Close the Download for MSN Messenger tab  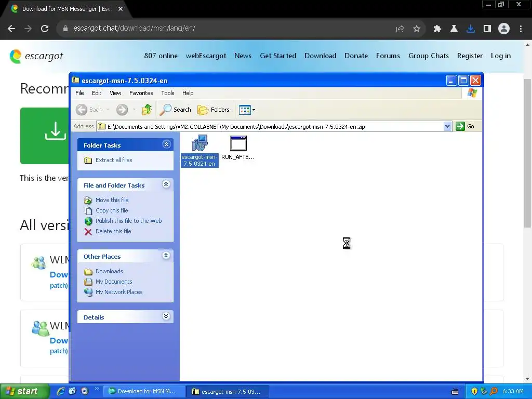121,9
